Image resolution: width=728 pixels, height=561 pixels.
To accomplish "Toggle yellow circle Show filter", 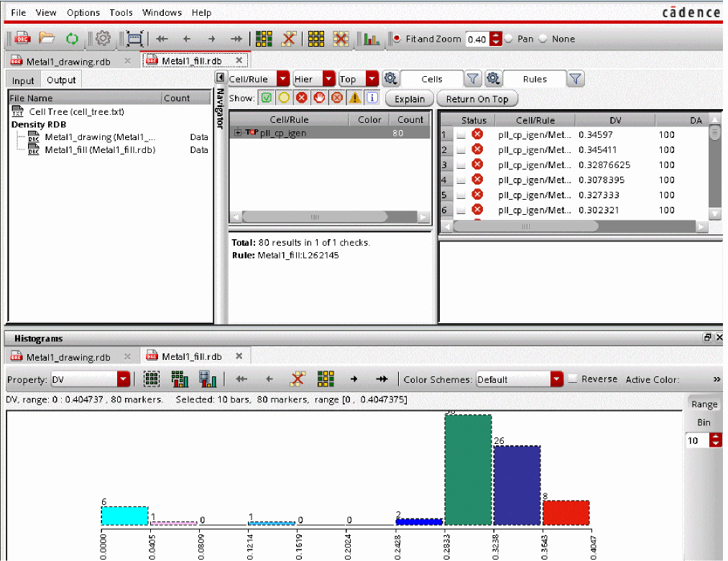I will pos(284,98).
